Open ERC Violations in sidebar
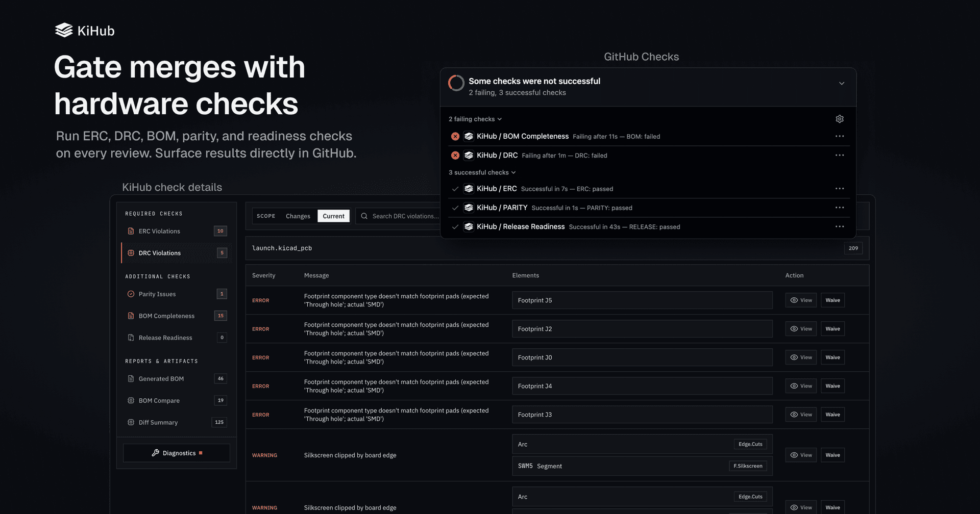The image size is (980, 514). (177, 231)
